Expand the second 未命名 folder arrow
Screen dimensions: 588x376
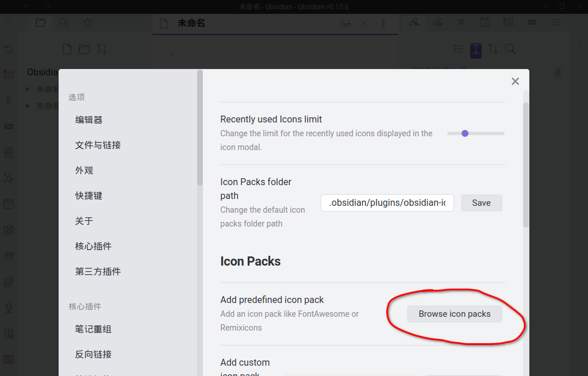coord(28,106)
